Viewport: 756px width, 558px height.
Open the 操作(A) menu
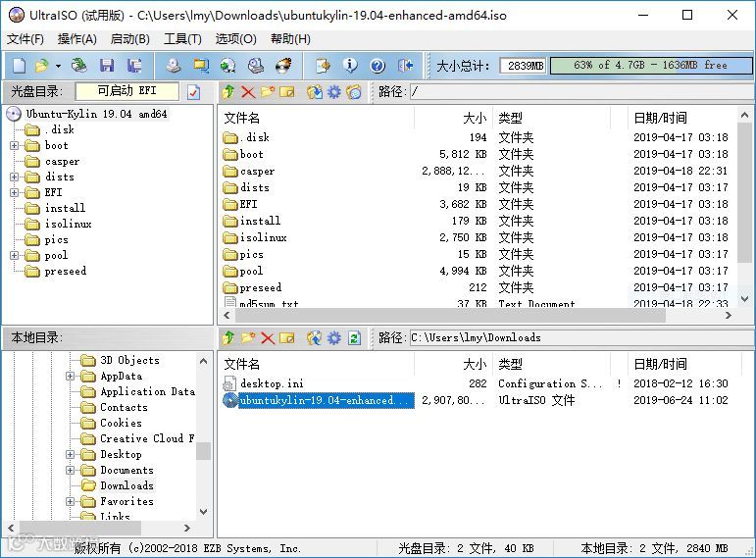coord(77,38)
